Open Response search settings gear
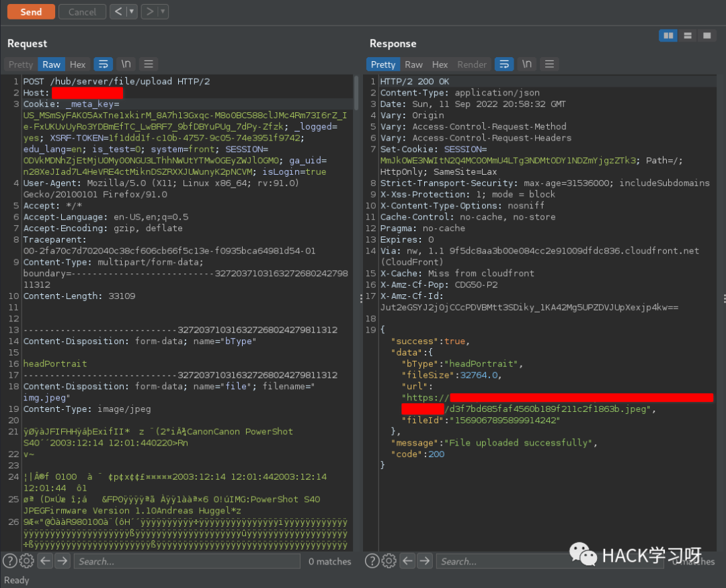 (x=389, y=561)
